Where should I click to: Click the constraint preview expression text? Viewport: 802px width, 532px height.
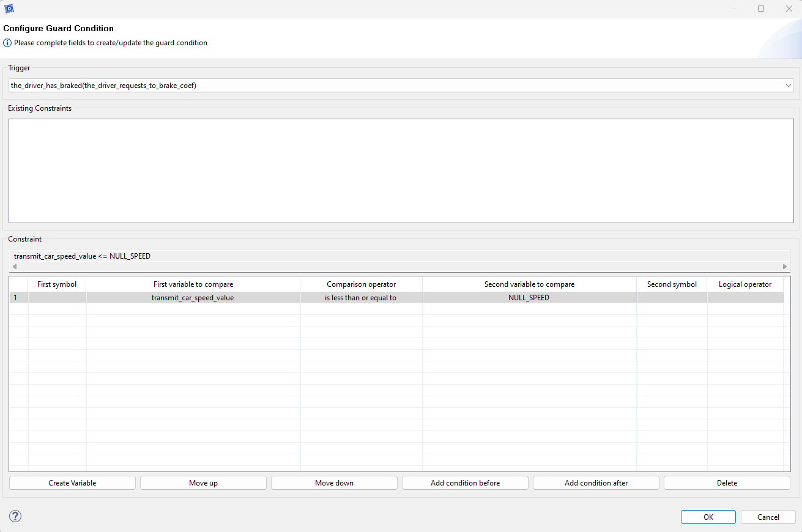[82, 256]
